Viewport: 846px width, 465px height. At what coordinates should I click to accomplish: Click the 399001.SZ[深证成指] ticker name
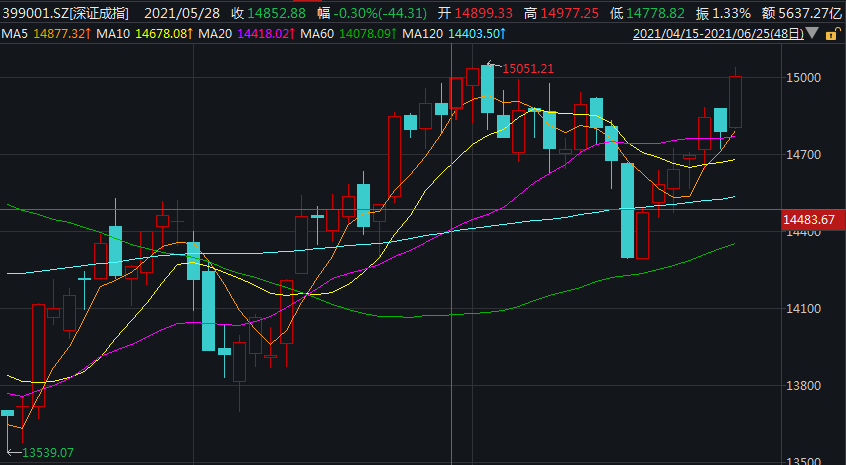click(x=65, y=13)
